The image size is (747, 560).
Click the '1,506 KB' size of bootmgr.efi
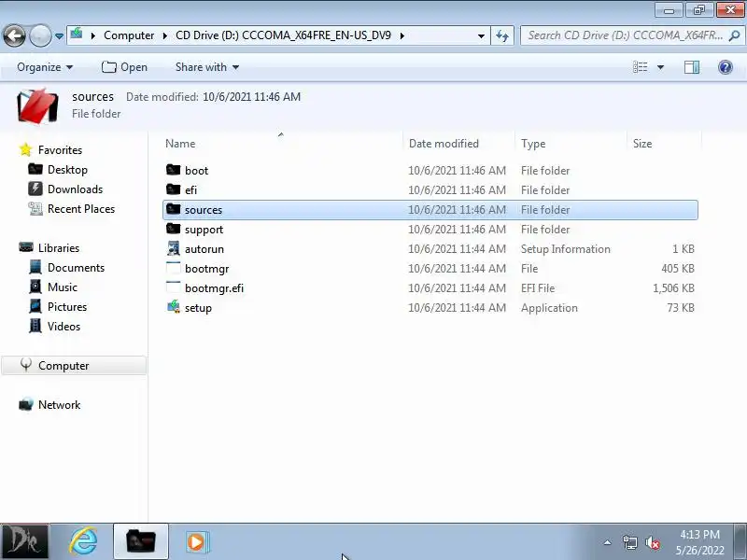[673, 287]
